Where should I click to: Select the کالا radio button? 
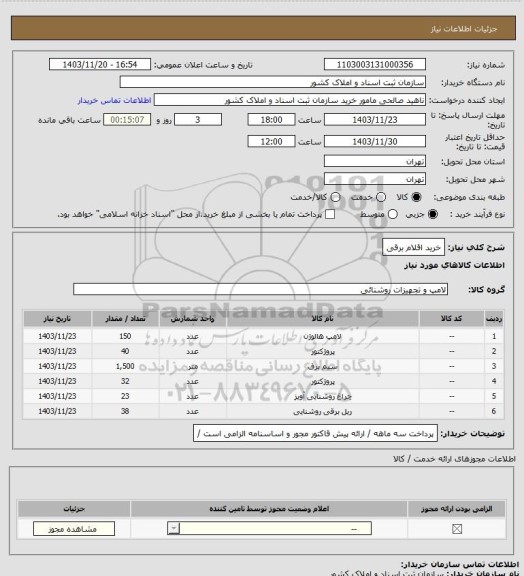[416, 197]
